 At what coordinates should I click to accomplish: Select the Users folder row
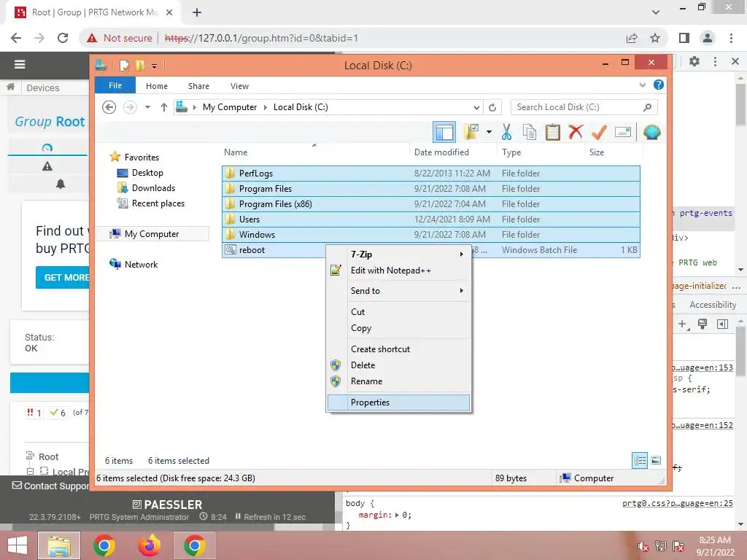[430, 219]
